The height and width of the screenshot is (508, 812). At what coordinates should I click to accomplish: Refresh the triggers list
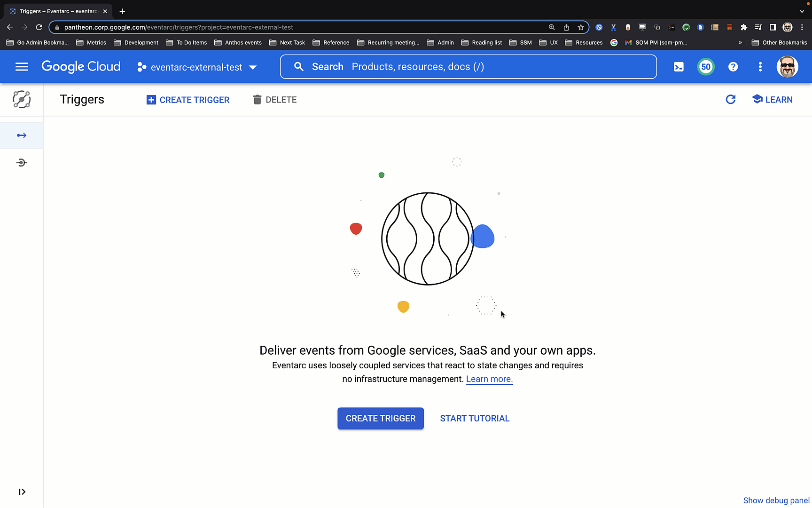tap(731, 99)
